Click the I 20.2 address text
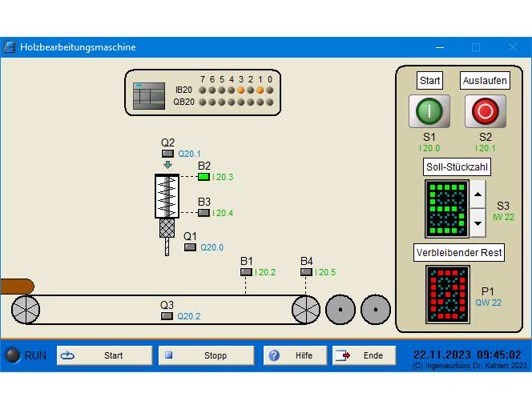The height and width of the screenshot is (409, 532). click(265, 272)
